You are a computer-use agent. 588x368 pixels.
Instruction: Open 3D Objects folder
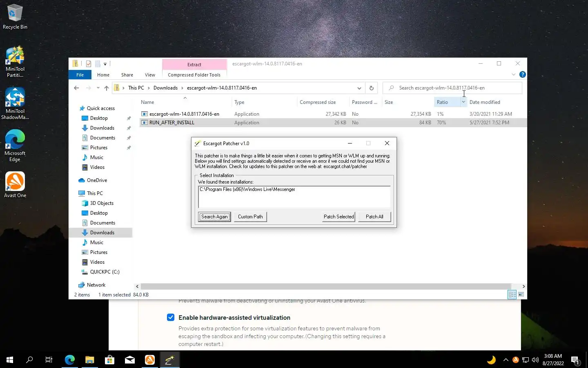coord(102,203)
